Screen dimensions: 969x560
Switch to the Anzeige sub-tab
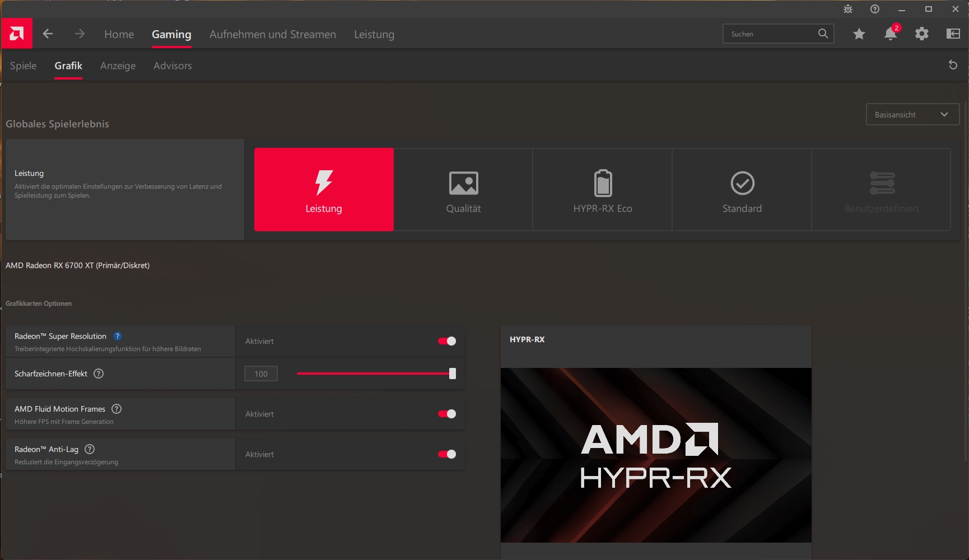(118, 66)
